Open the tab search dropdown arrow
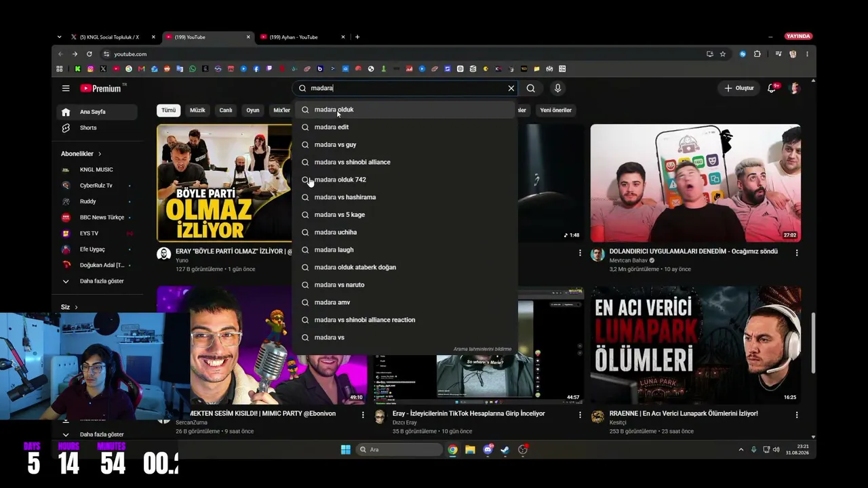 tap(60, 37)
